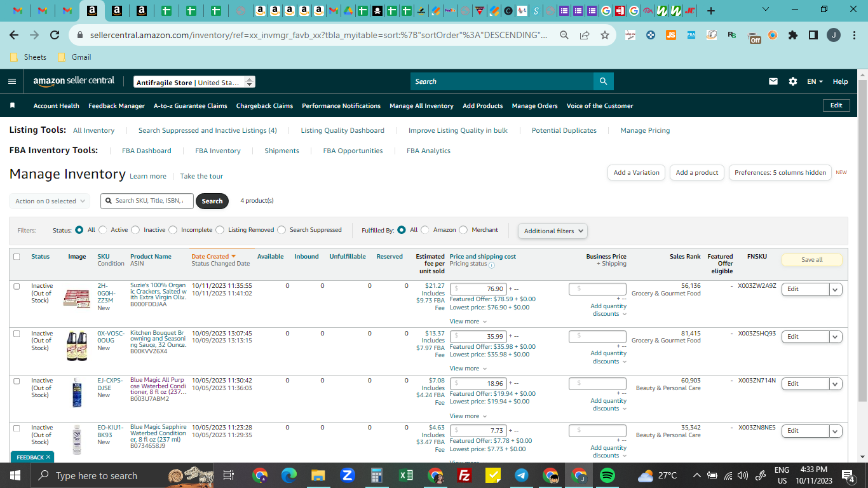868x488 pixels.
Task: Click the info icon next to Pricing status
Action: click(x=491, y=265)
